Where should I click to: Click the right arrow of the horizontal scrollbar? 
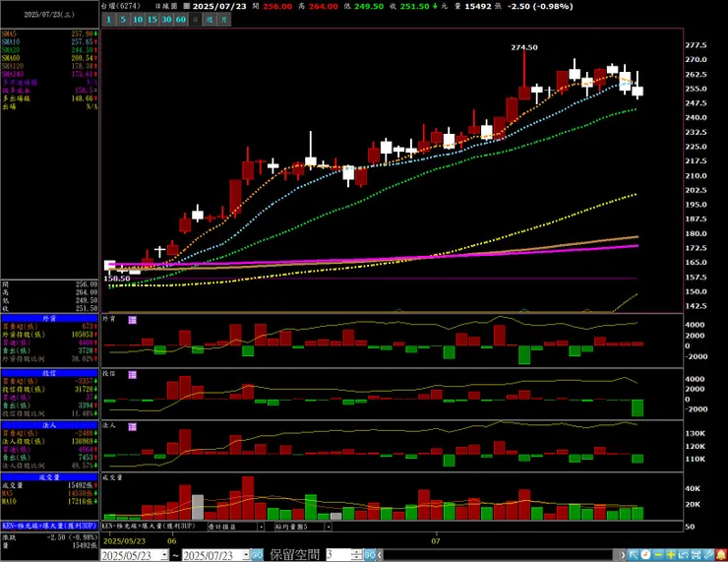[x=623, y=554]
